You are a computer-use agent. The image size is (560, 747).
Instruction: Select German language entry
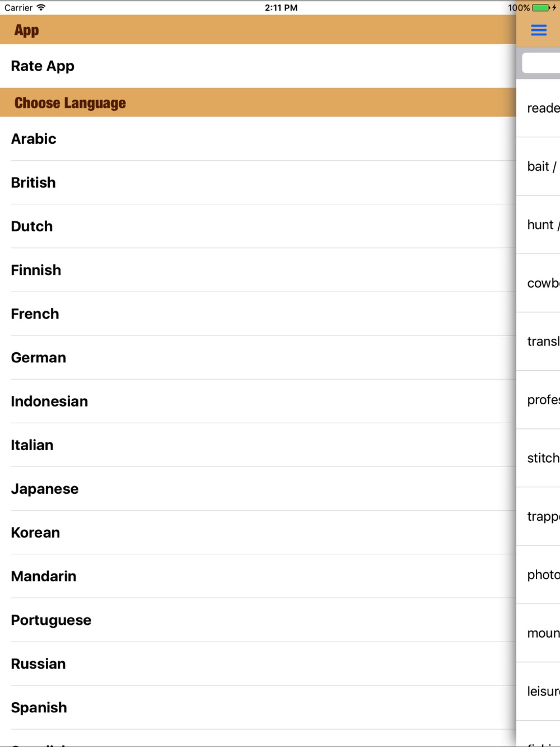258,357
